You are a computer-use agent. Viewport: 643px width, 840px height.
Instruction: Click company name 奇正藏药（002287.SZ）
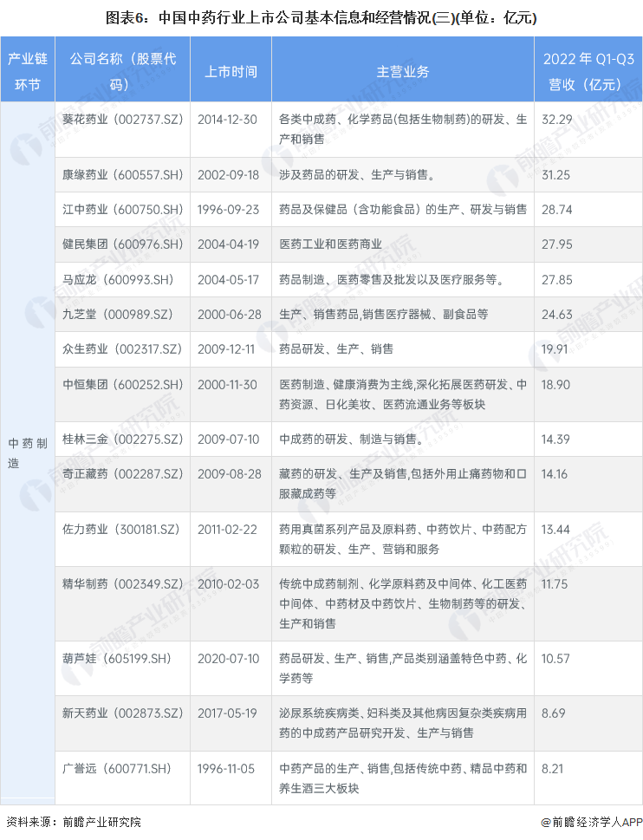point(122,474)
